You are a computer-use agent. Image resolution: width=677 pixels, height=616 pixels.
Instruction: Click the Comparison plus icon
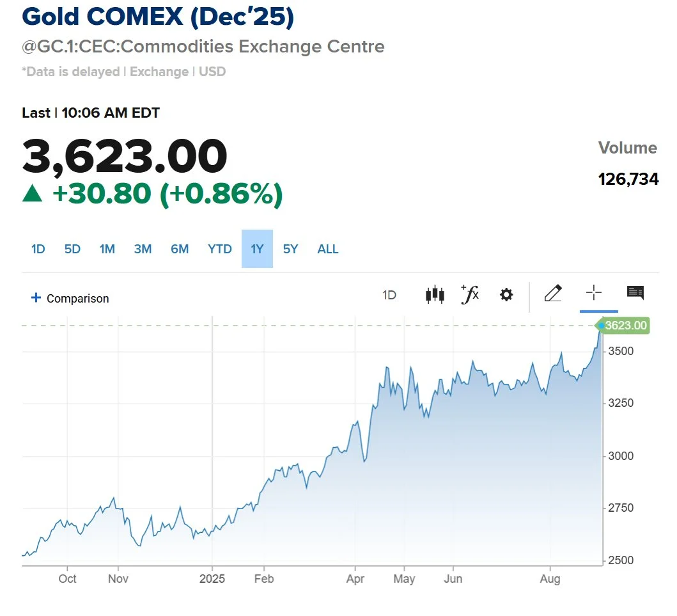point(35,297)
